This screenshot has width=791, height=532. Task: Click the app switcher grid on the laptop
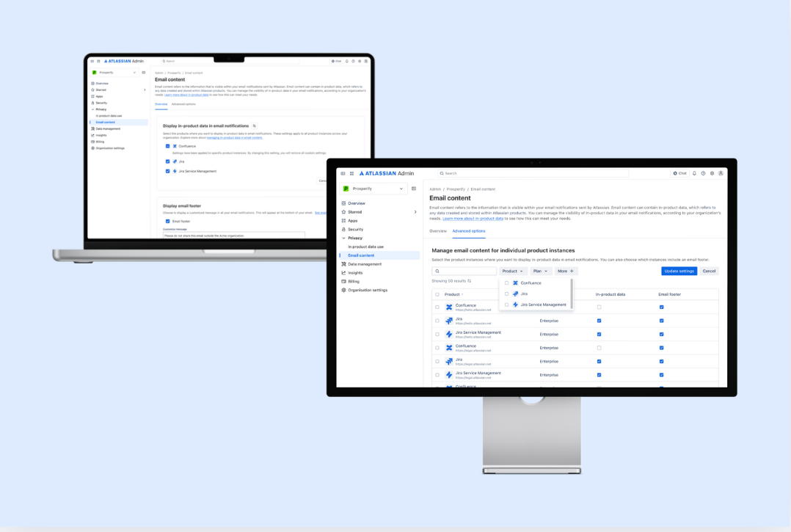[99, 61]
